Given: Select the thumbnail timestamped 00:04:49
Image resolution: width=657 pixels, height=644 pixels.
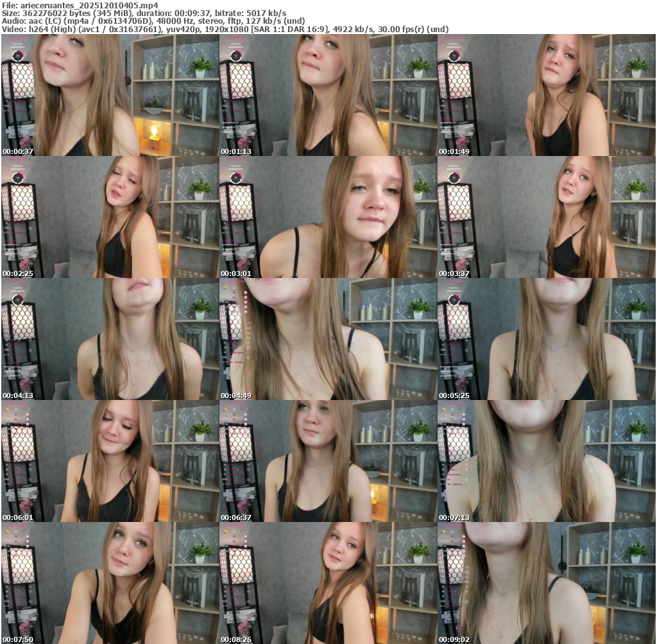Looking at the screenshot, I should click(328, 339).
